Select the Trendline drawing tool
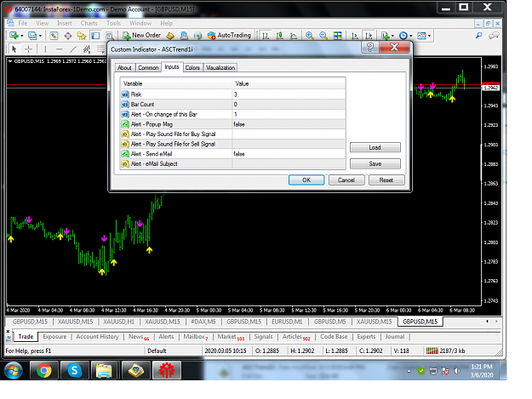 click(x=73, y=49)
